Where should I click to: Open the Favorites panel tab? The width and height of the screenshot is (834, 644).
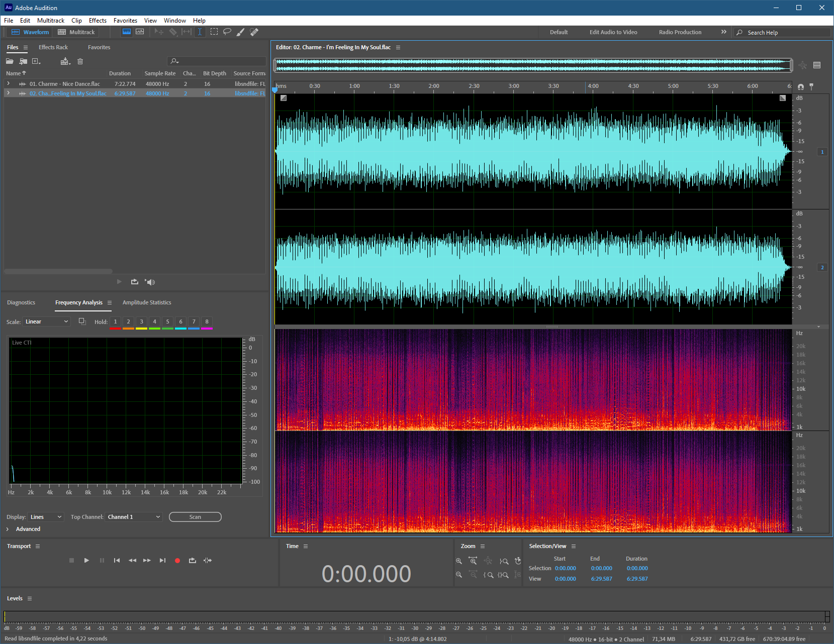pos(99,47)
